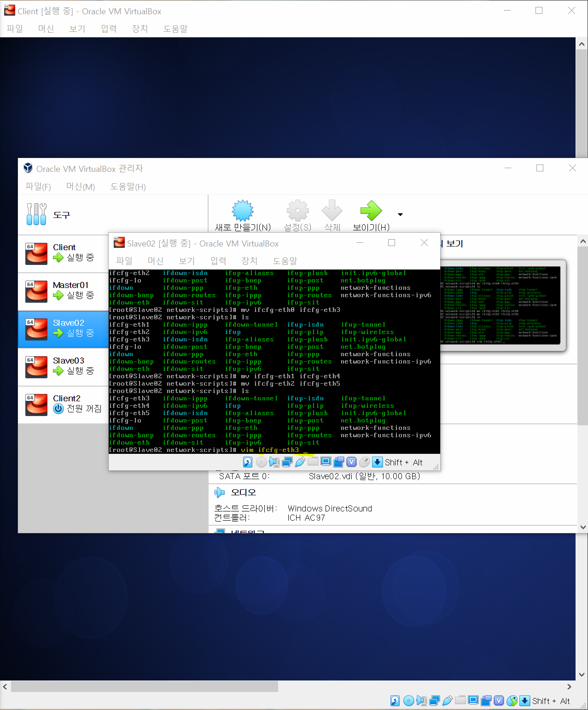The image size is (588, 710).
Task: Click mouse integration indicator in Client window status bar
Action: tap(512, 701)
